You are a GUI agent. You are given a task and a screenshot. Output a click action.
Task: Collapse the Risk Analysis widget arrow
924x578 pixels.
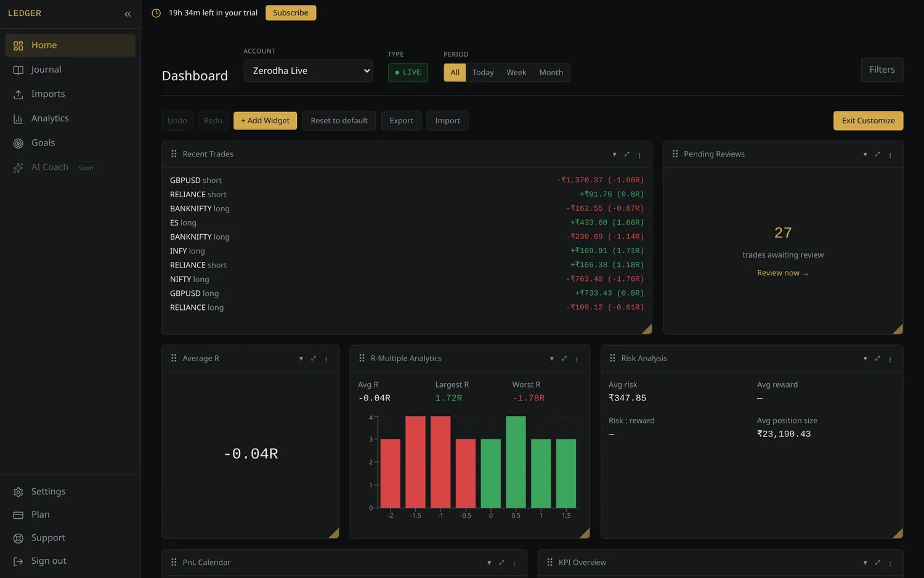(865, 359)
